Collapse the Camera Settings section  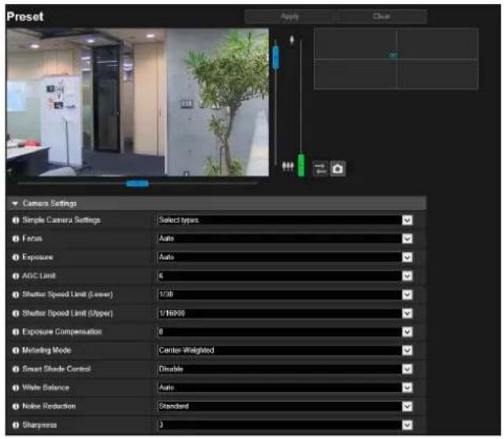pos(15,203)
